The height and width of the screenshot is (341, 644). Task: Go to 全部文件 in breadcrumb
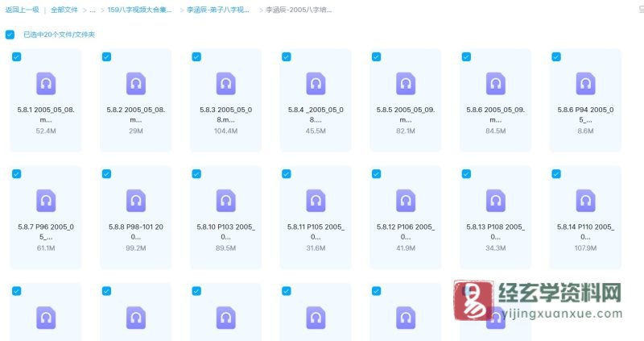click(64, 10)
